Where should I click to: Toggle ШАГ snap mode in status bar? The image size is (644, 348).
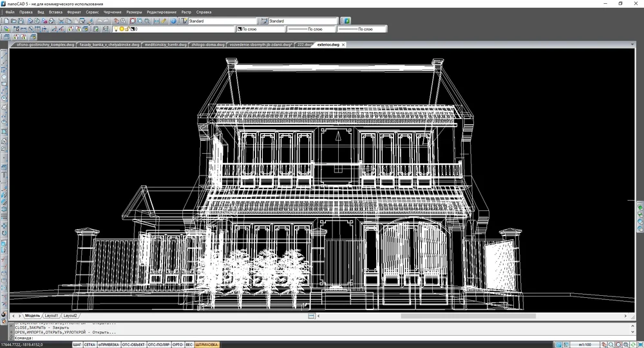77,345
